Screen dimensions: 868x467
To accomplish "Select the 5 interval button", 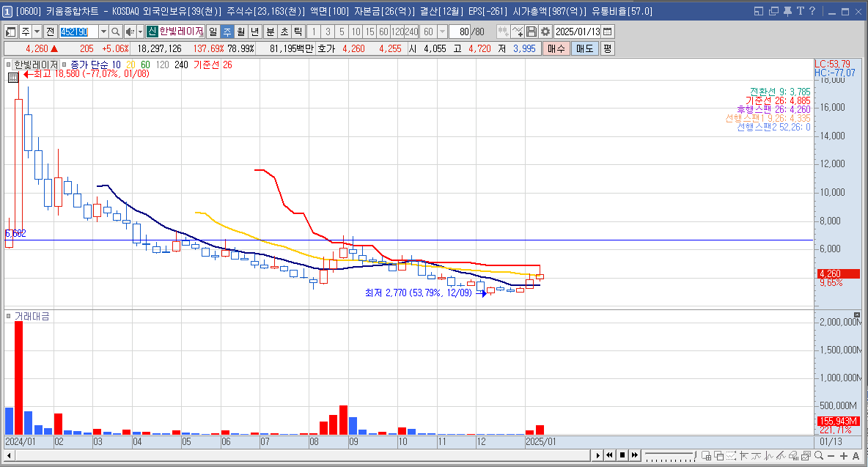I will pyautogui.click(x=342, y=32).
